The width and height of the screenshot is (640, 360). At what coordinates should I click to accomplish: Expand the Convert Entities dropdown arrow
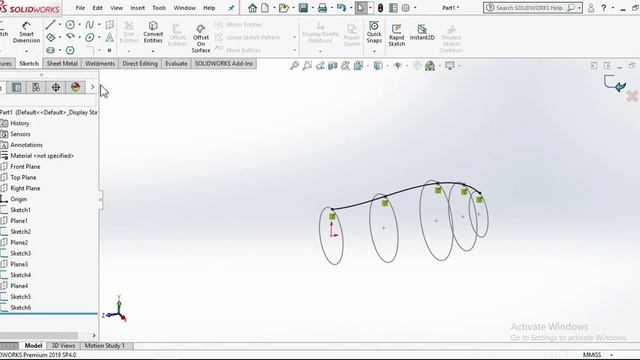point(153,51)
